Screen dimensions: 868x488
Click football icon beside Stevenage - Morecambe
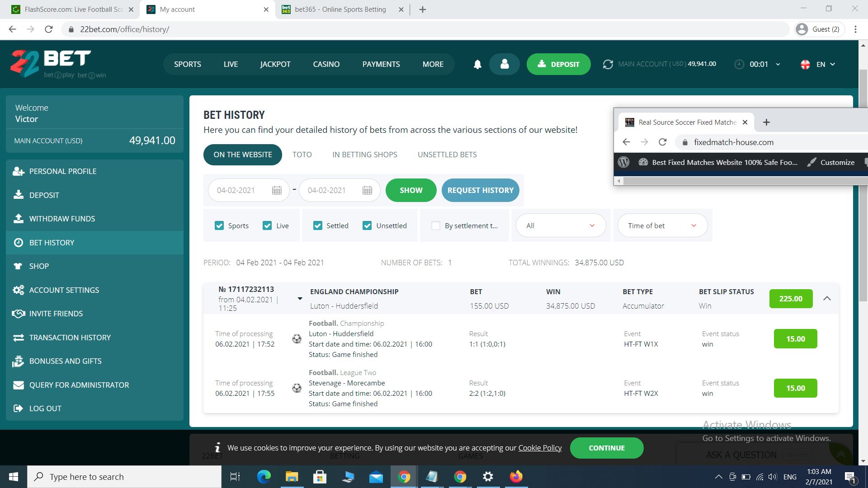pyautogui.click(x=297, y=388)
